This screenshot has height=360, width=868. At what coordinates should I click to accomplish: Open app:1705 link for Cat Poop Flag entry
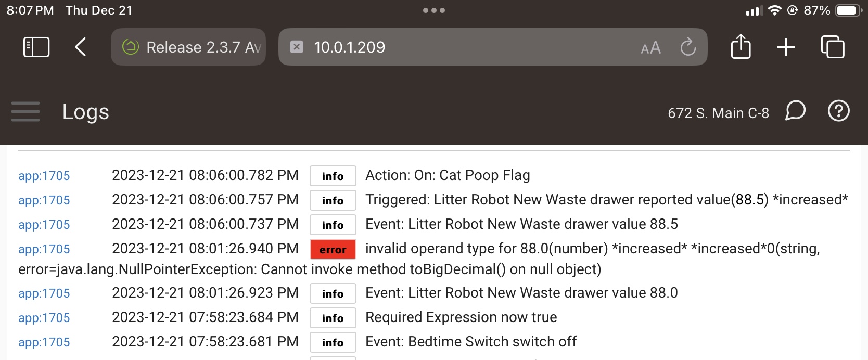pos(44,176)
